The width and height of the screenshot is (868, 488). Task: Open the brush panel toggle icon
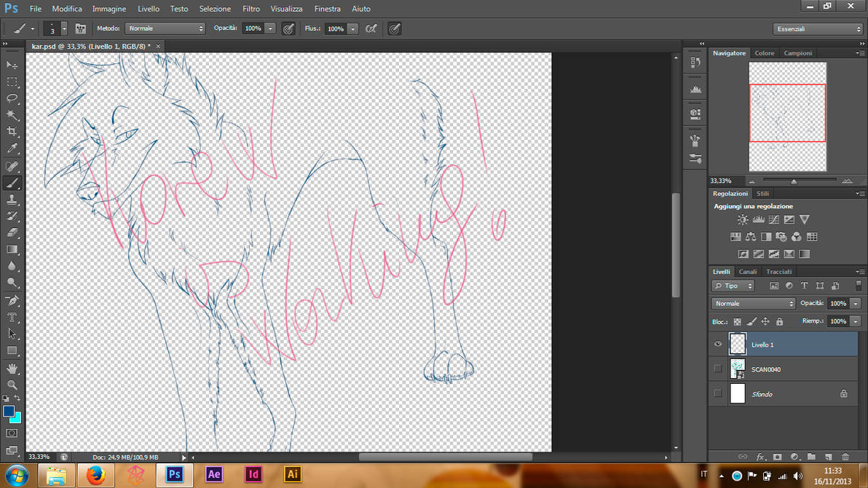point(80,28)
